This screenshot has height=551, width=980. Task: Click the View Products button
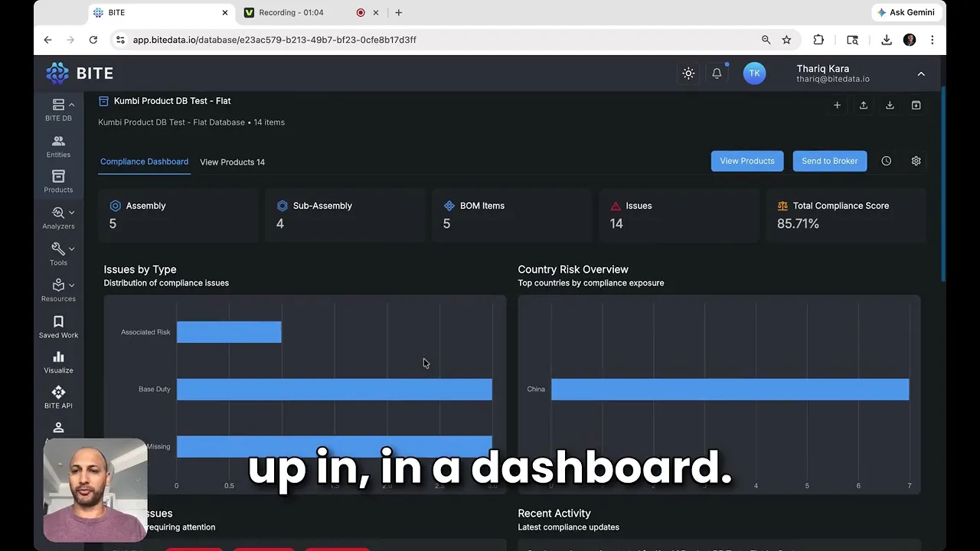(x=747, y=161)
